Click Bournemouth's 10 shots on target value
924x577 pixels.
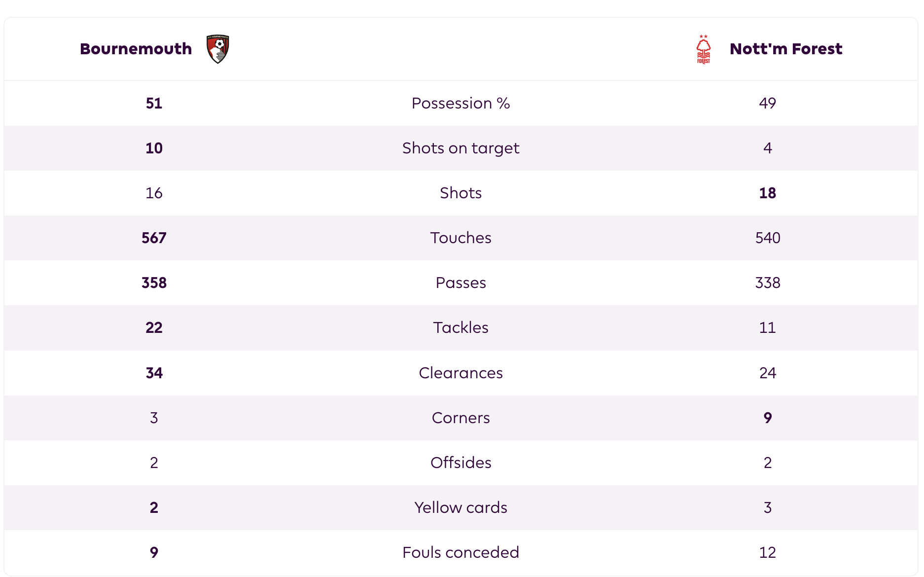point(154,148)
